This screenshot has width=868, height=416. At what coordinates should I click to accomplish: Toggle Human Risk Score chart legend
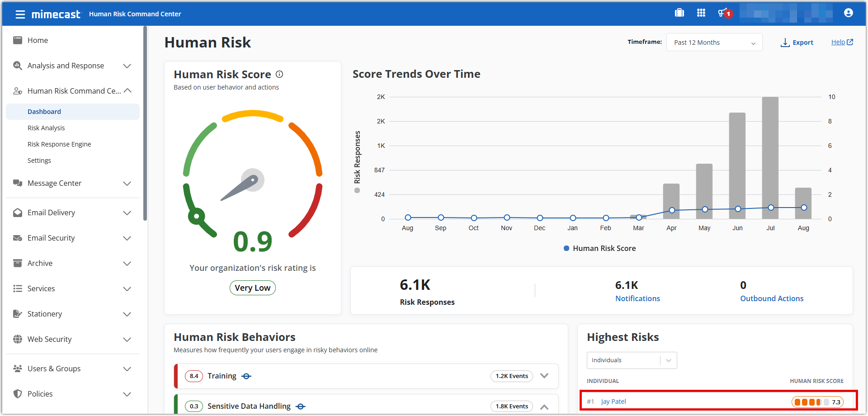pos(599,248)
